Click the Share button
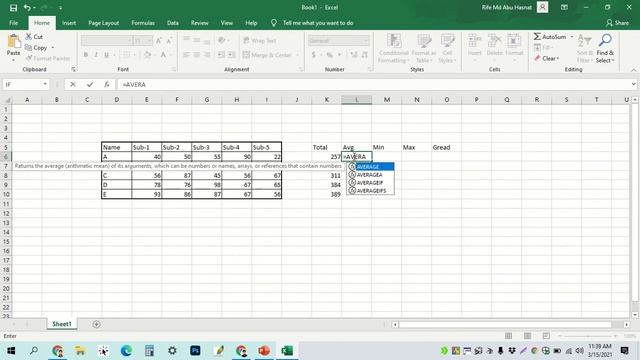 tap(617, 23)
